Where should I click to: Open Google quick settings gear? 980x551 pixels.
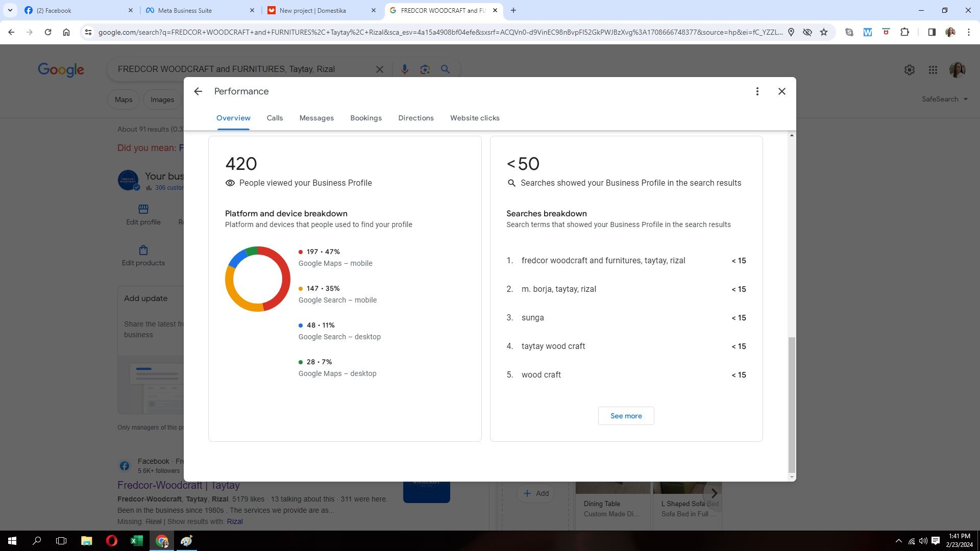(910, 70)
